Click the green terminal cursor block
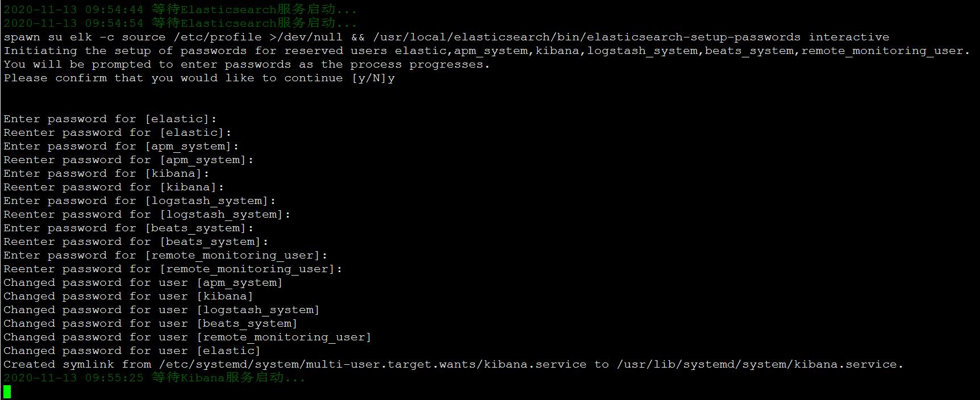 7,391
